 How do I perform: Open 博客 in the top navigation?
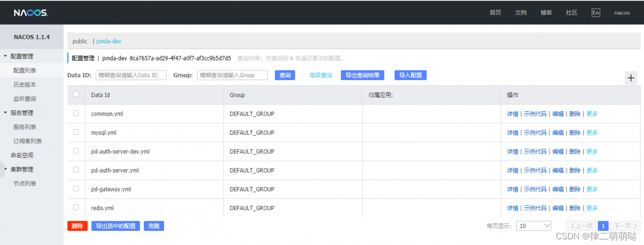546,13
